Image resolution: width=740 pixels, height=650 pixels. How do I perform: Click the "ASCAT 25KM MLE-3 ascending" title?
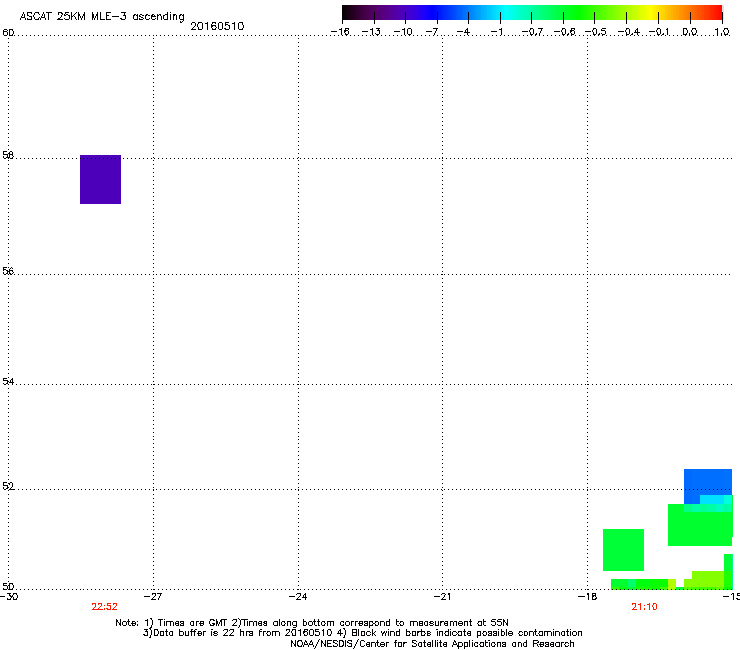[x=102, y=17]
